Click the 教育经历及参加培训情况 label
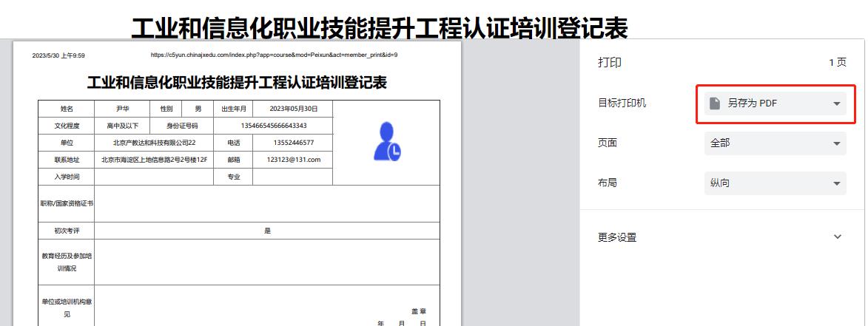 pos(67,262)
